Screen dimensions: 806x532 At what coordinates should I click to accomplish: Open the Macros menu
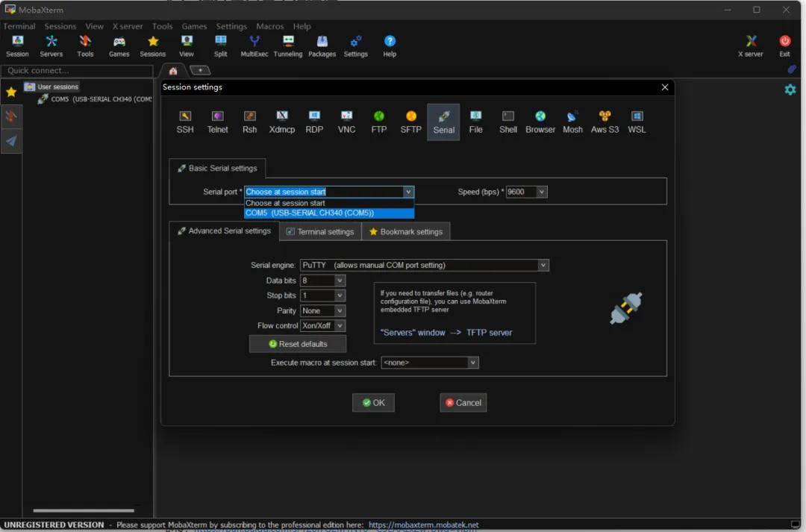pyautogui.click(x=270, y=26)
